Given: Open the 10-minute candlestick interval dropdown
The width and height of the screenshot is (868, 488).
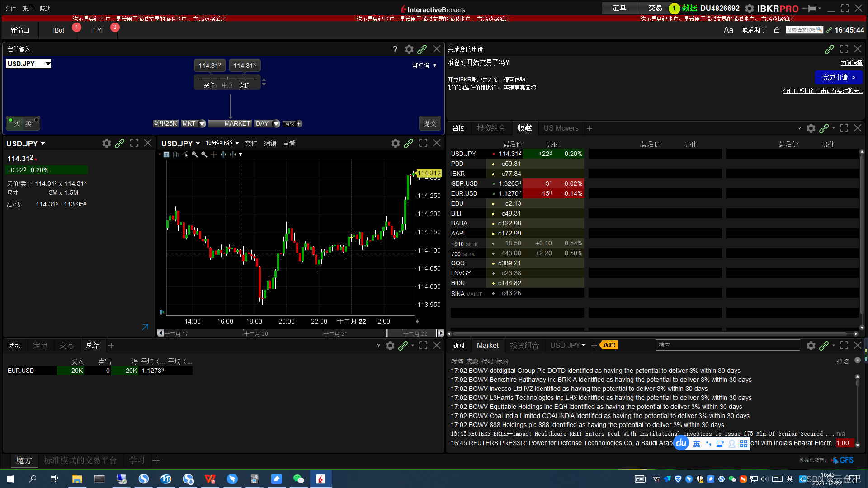Looking at the screenshot, I should click(222, 143).
